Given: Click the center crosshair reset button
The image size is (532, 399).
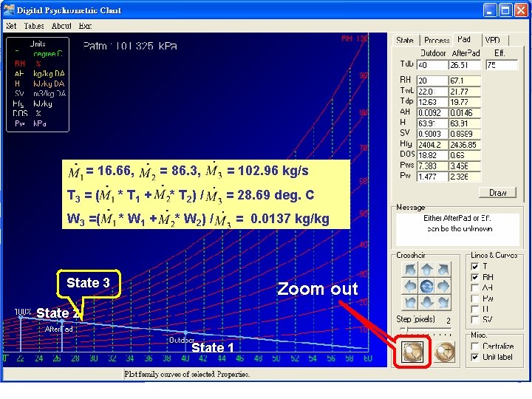Looking at the screenshot, I should tap(426, 287).
